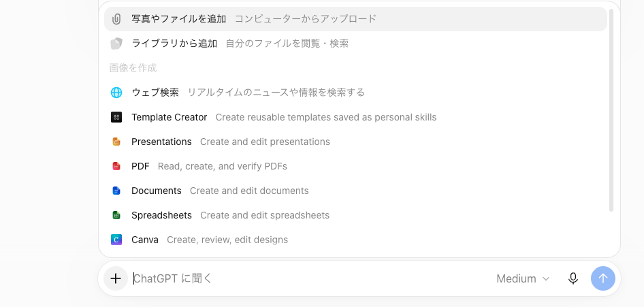This screenshot has width=644, height=307.
Task: Click the microphone voice input icon
Action: [573, 278]
